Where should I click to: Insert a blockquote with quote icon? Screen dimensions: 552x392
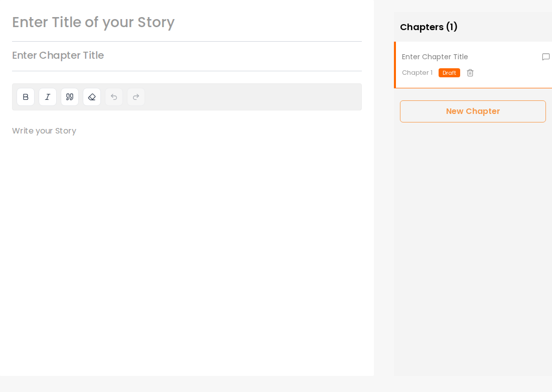(70, 97)
